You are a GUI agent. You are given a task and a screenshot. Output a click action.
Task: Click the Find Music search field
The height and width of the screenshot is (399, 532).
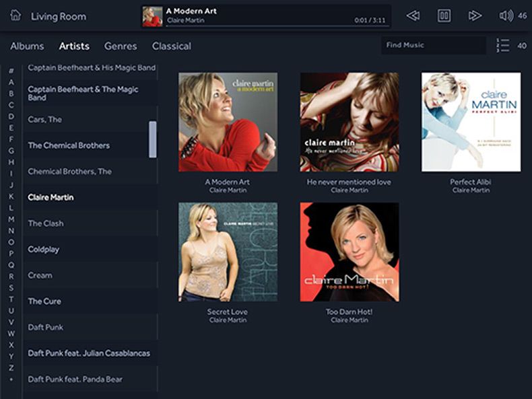[434, 45]
